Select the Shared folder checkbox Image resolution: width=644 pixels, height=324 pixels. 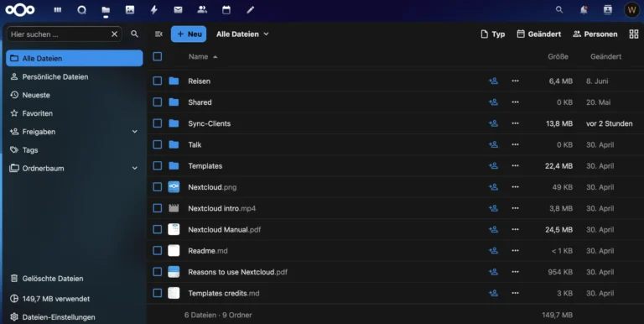158,102
